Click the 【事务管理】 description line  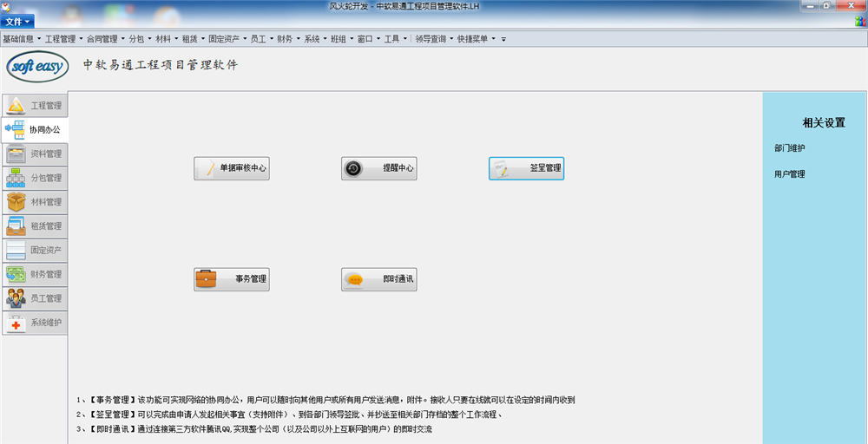[326, 399]
